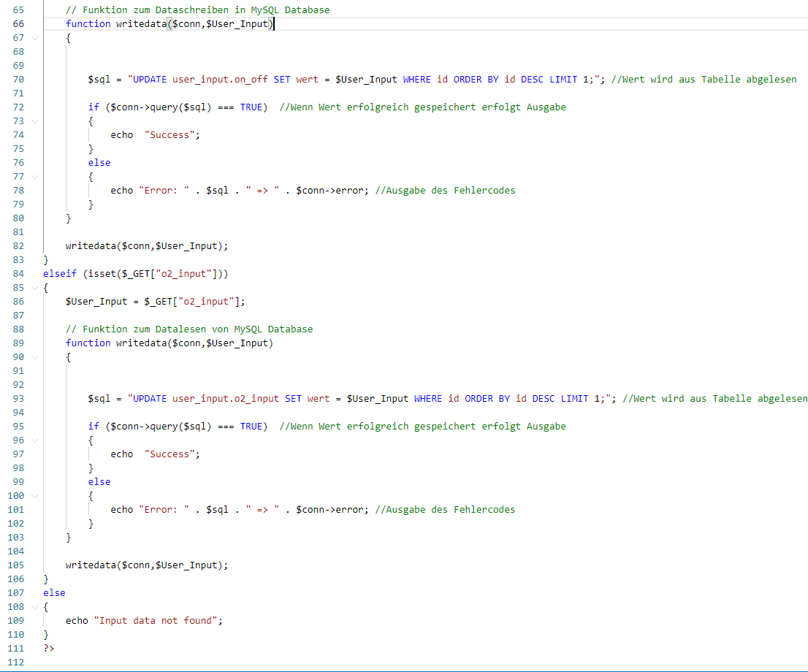Image resolution: width=808 pixels, height=672 pixels.
Task: Collapse the else block at line 77
Action: (x=35, y=177)
